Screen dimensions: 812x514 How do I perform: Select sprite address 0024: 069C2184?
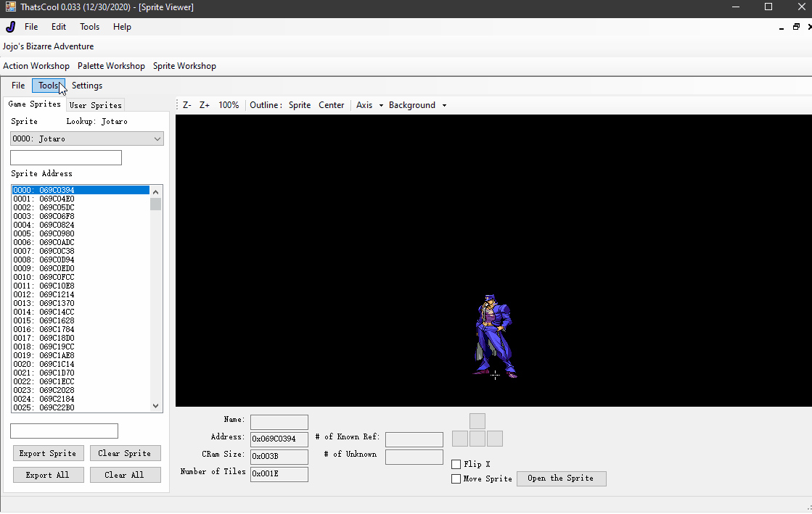tap(81, 399)
